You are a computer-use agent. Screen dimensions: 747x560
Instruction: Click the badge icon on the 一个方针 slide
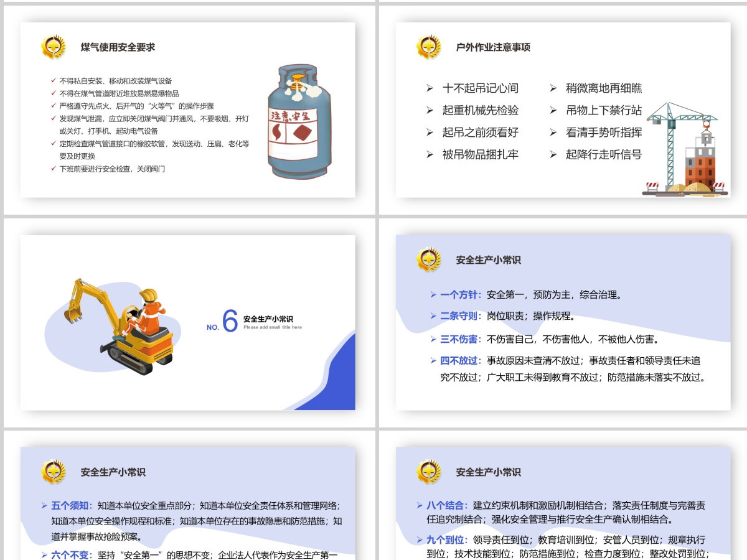[429, 259]
